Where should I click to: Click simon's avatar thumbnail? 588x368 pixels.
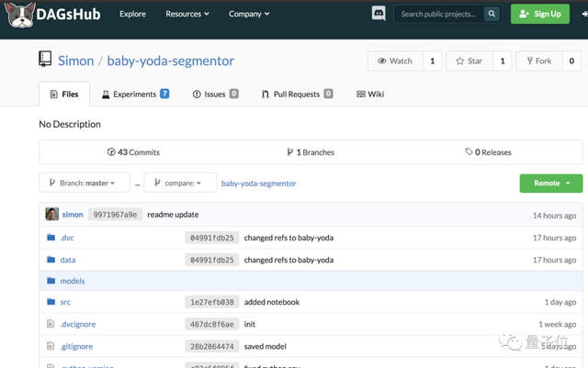click(x=52, y=214)
